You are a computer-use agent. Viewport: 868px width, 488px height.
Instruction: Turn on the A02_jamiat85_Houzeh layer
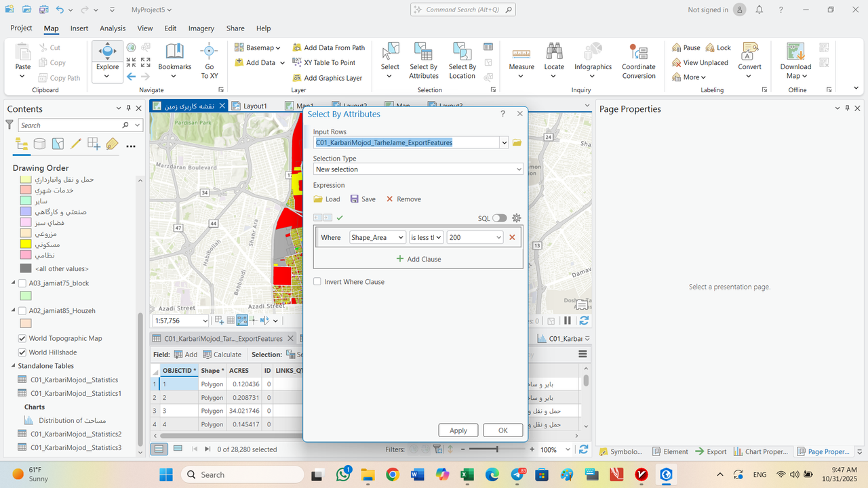[22, 311]
